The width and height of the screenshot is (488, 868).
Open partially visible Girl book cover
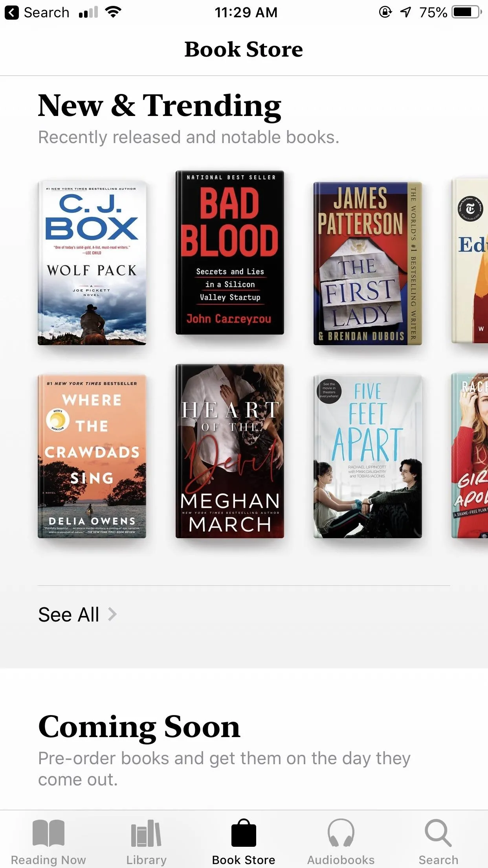470,455
